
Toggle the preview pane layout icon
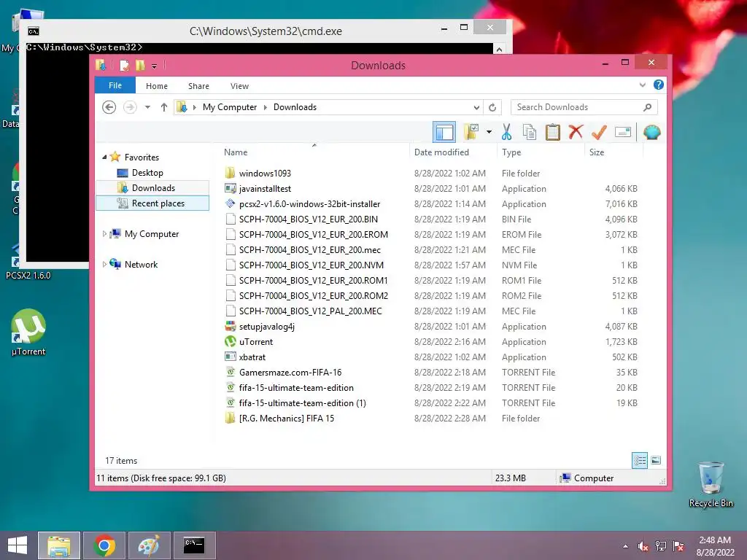[x=444, y=132]
